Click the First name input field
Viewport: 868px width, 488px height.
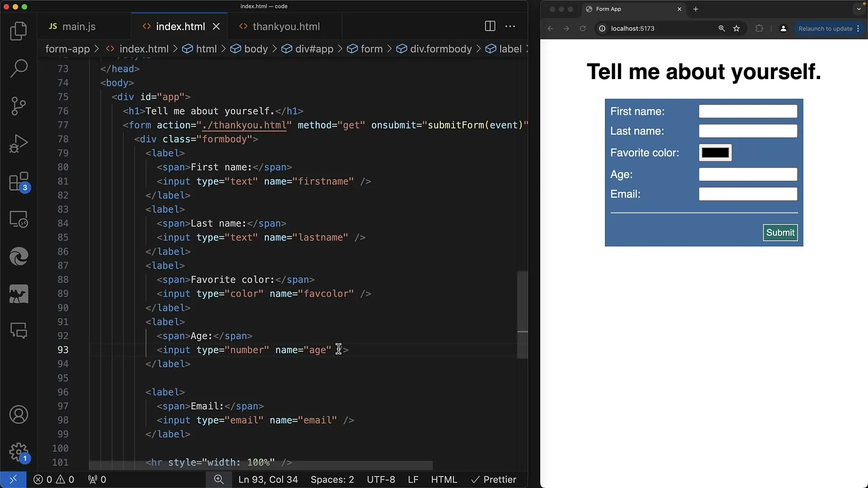pos(748,112)
